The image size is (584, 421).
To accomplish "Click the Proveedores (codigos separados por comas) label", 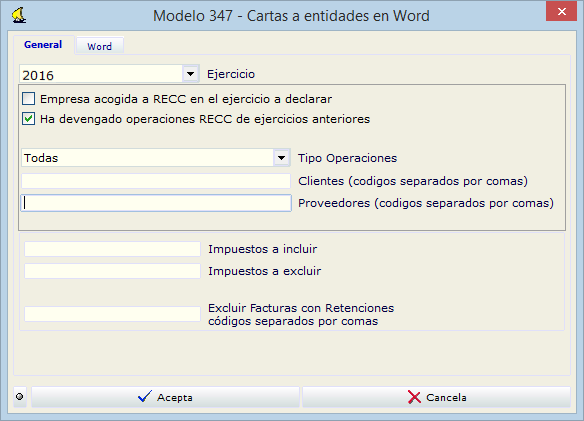I will (426, 203).
